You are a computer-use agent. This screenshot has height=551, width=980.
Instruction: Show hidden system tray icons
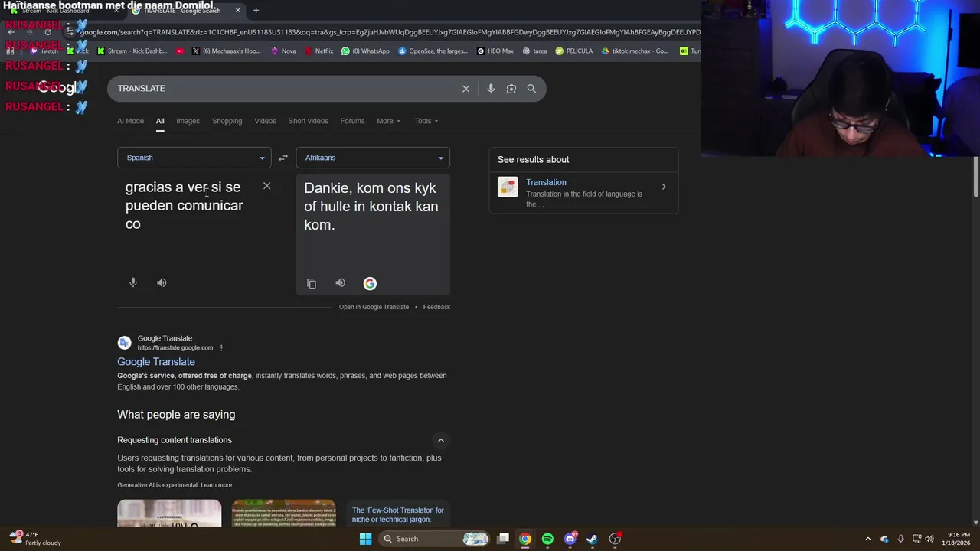coord(867,539)
